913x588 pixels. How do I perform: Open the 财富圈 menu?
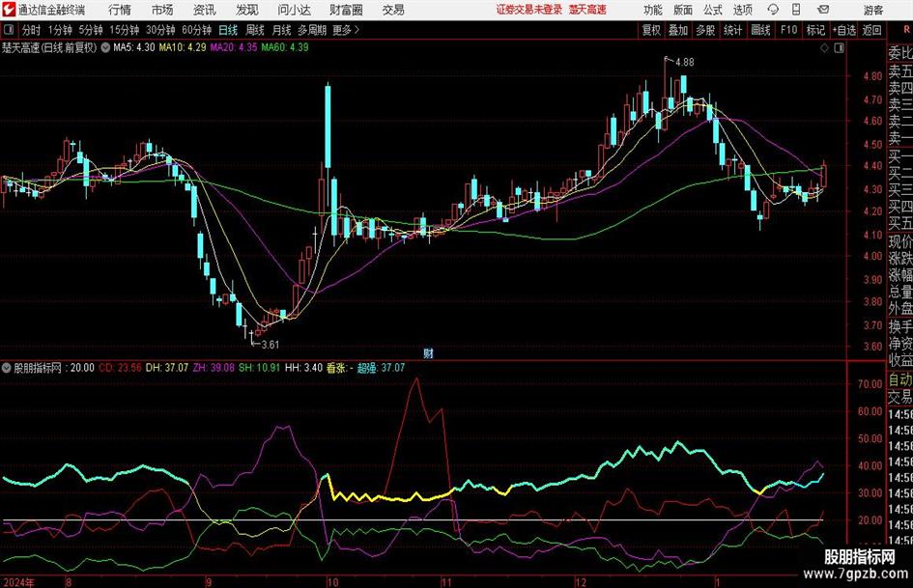click(x=346, y=10)
